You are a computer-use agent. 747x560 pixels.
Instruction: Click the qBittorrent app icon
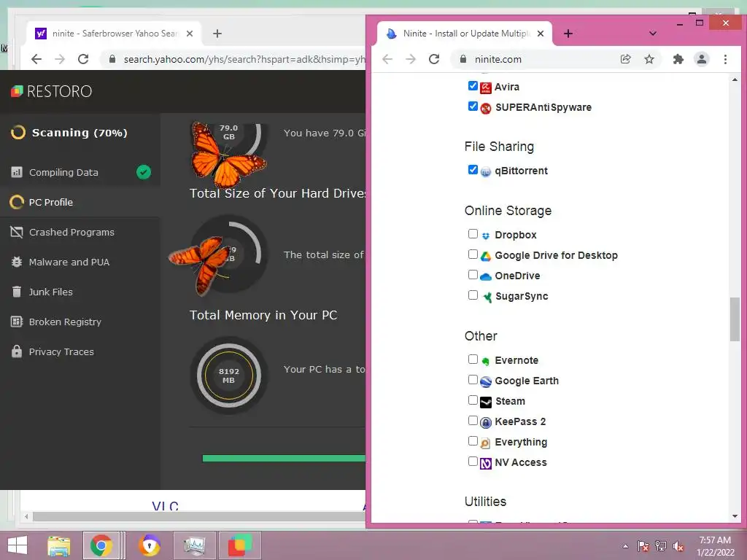[485, 171]
